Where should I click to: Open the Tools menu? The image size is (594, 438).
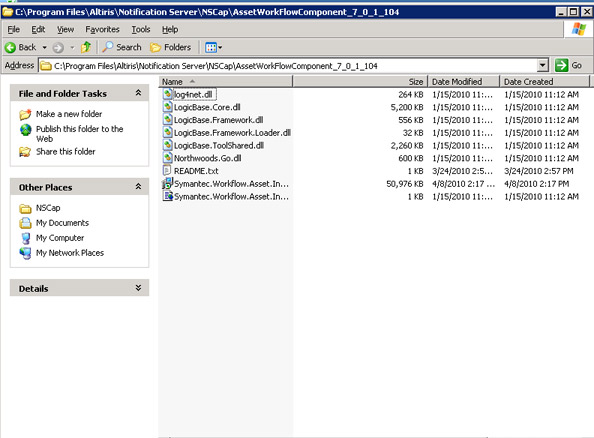point(141,29)
